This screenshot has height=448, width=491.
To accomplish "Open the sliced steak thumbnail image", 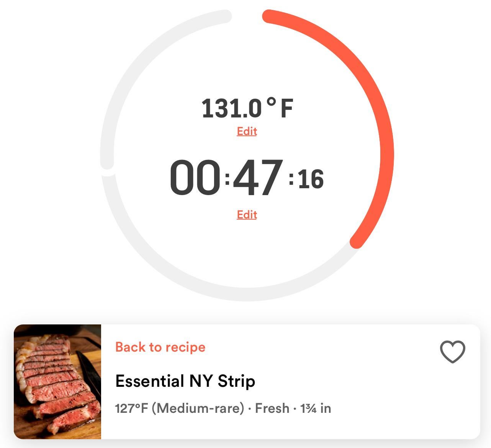I will [x=57, y=381].
